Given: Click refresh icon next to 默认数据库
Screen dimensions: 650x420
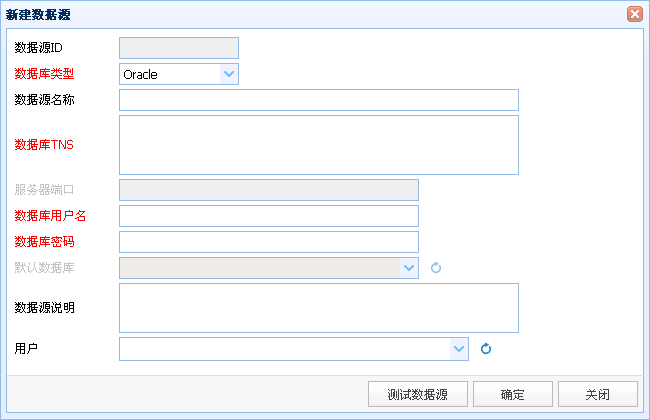Looking at the screenshot, I should coord(436,268).
